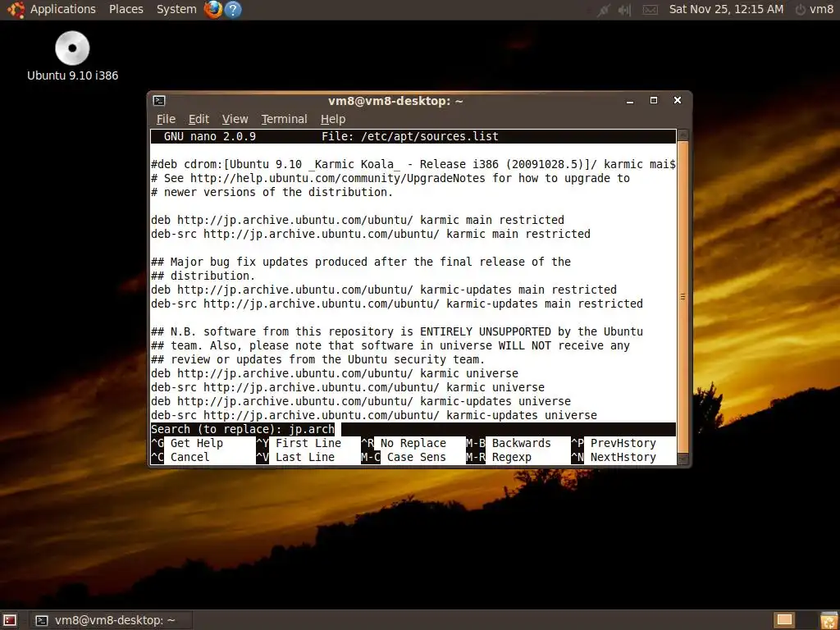Click the terminal window title bar icon
The height and width of the screenshot is (630, 840).
[159, 101]
